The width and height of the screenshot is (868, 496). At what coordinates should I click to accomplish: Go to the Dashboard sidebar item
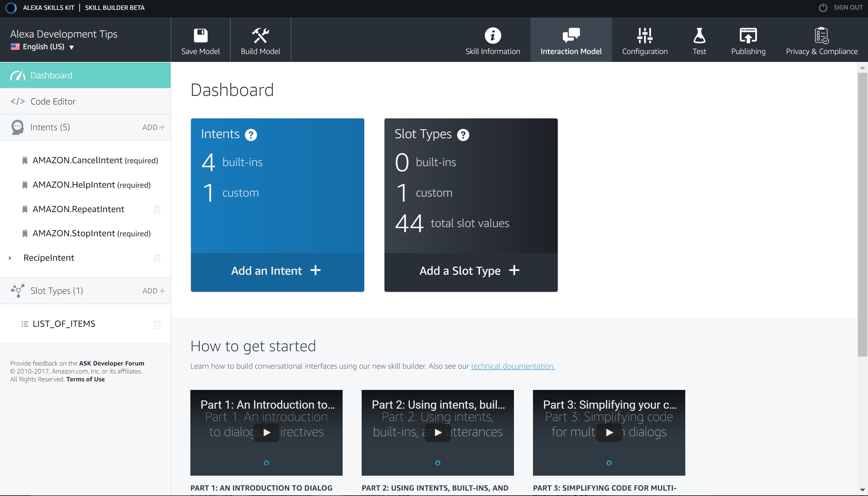85,75
